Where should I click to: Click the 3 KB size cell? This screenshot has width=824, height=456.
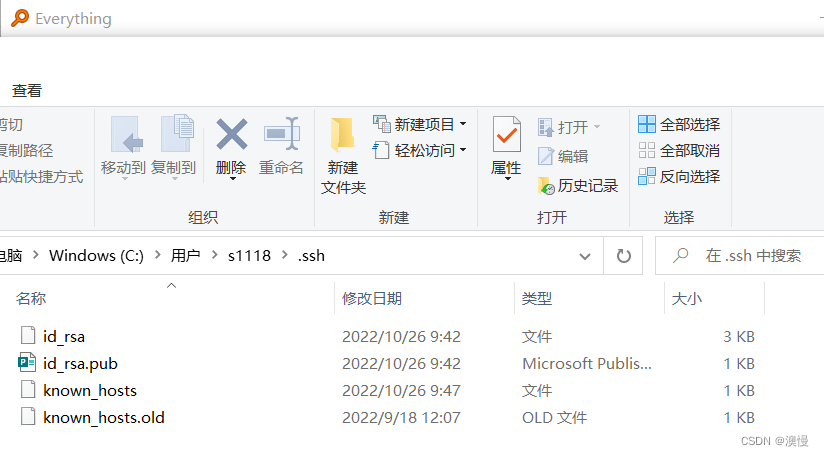point(739,337)
